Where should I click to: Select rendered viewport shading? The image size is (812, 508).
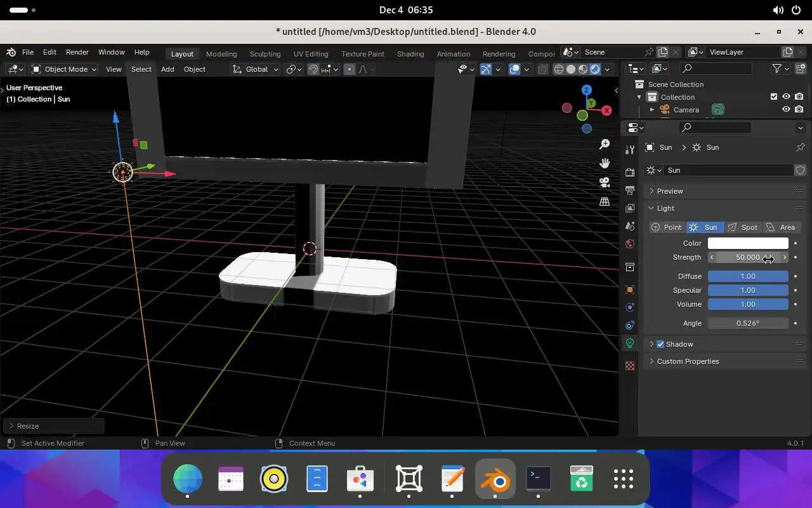click(x=595, y=69)
